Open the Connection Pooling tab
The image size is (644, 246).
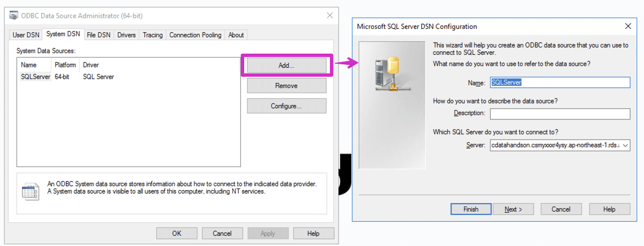[x=195, y=35]
